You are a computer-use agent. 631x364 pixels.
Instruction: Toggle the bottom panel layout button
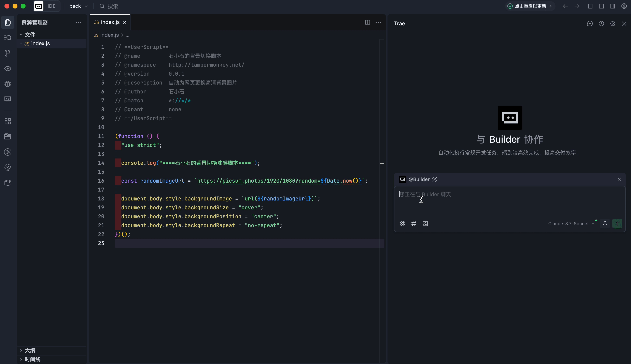tap(601, 6)
